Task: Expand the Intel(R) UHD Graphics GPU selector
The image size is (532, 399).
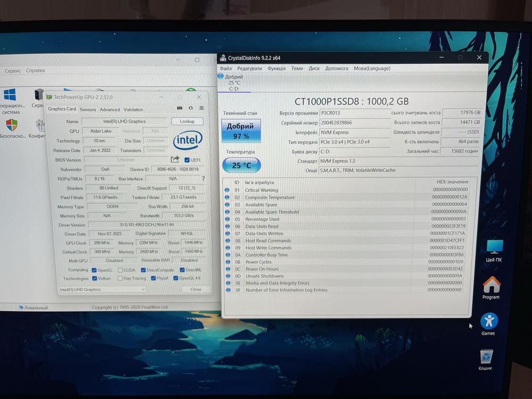Action: point(102,289)
